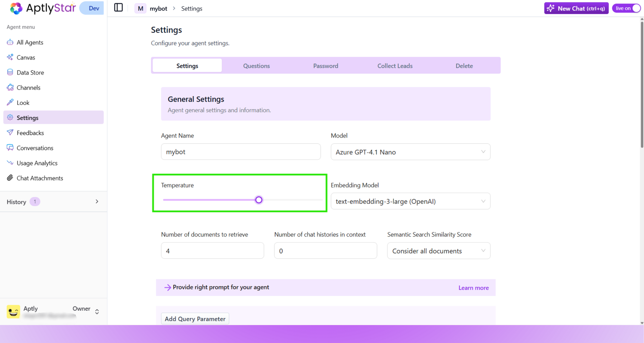Image resolution: width=644 pixels, height=343 pixels.
Task: Click the Temperature slider handle
Action: click(259, 200)
